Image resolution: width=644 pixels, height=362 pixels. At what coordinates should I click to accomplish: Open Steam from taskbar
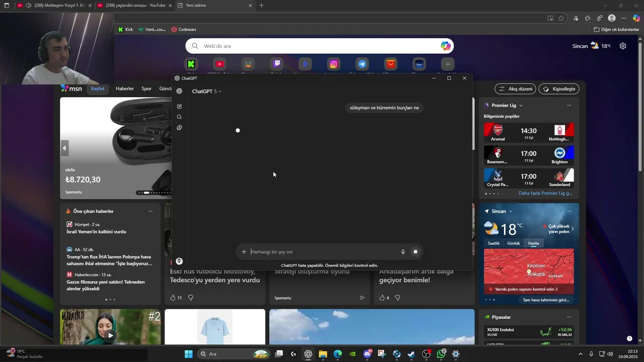[x=412, y=354]
